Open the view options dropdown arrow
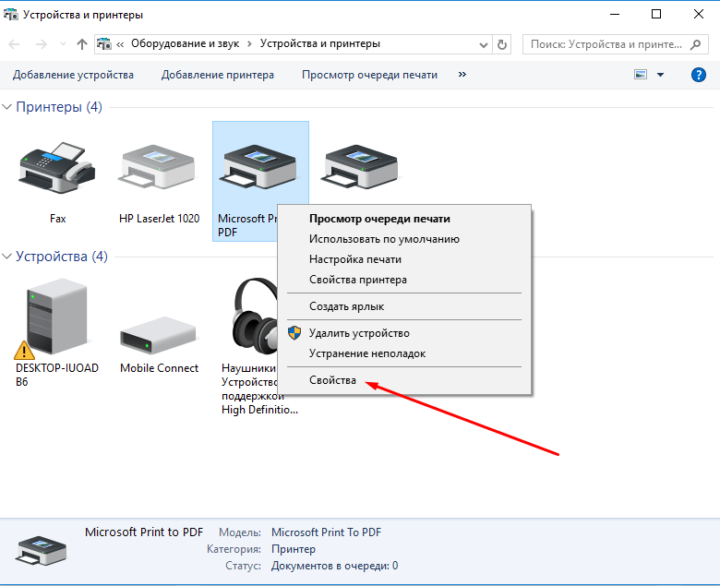 pos(661,75)
